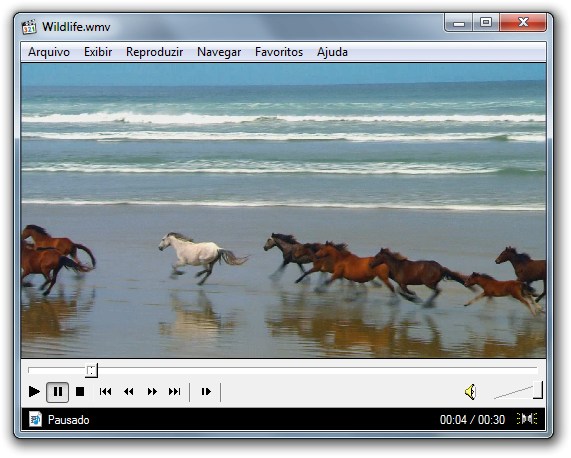Skip to previous track icon
The height and width of the screenshot is (458, 571).
coord(105,392)
